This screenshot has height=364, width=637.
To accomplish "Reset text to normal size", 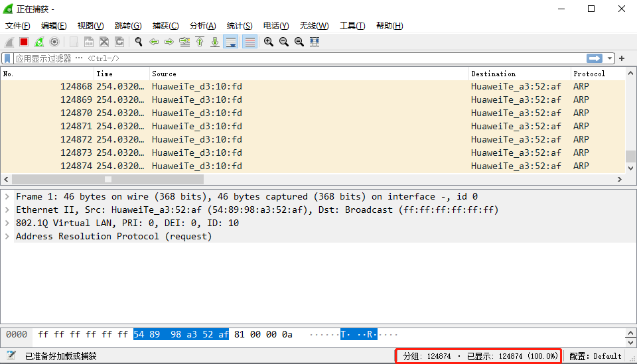I will [x=299, y=42].
